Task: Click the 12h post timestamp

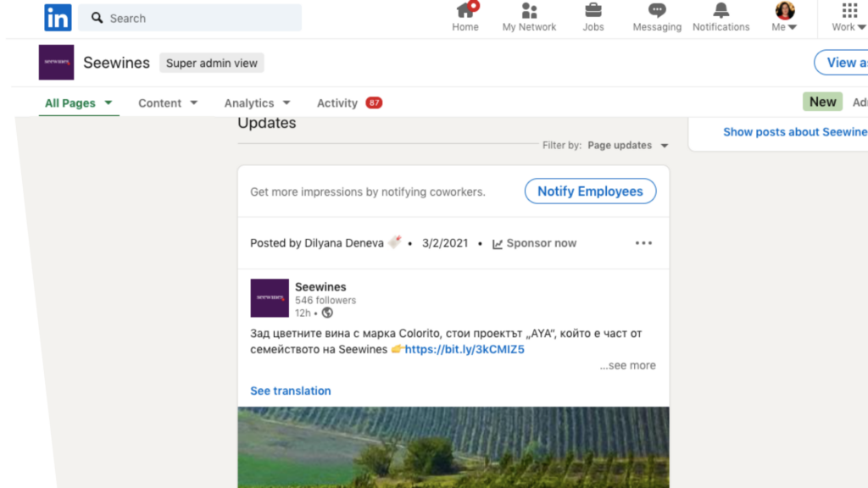Action: click(303, 313)
